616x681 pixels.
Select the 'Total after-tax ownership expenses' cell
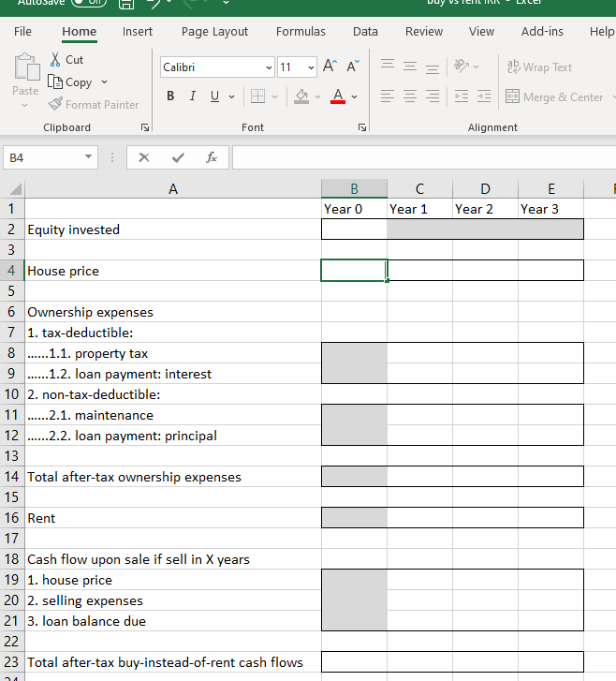(x=173, y=477)
